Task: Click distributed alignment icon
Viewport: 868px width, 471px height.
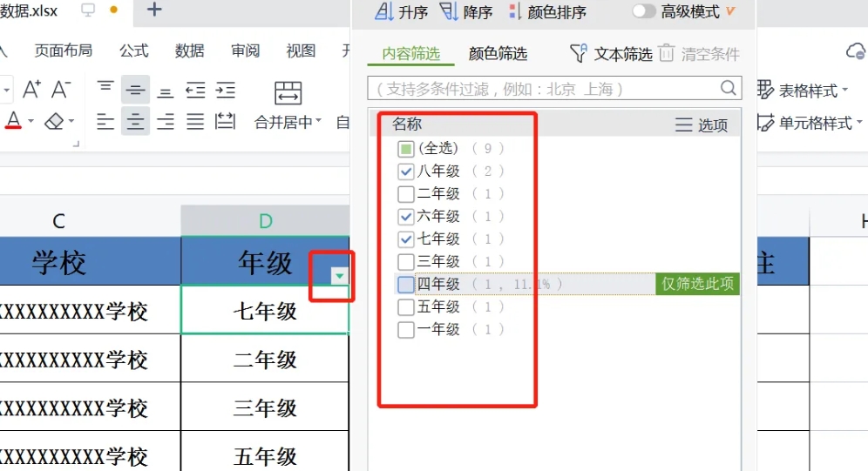Action: tap(225, 121)
